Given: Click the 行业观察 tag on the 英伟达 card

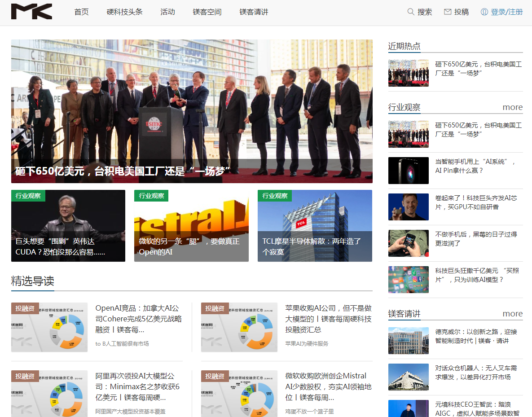Looking at the screenshot, I should pyautogui.click(x=28, y=196).
